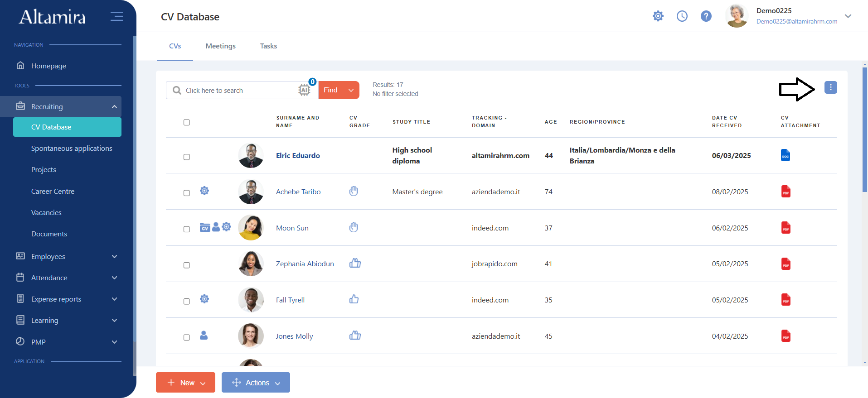Open Elric Eduardo's DOC attachment

[786, 155]
